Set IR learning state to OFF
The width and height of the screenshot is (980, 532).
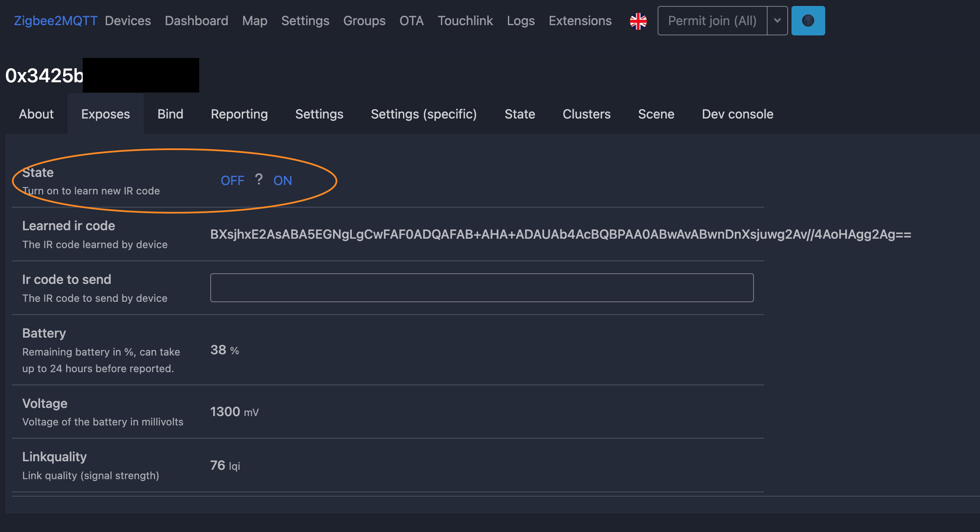click(232, 180)
